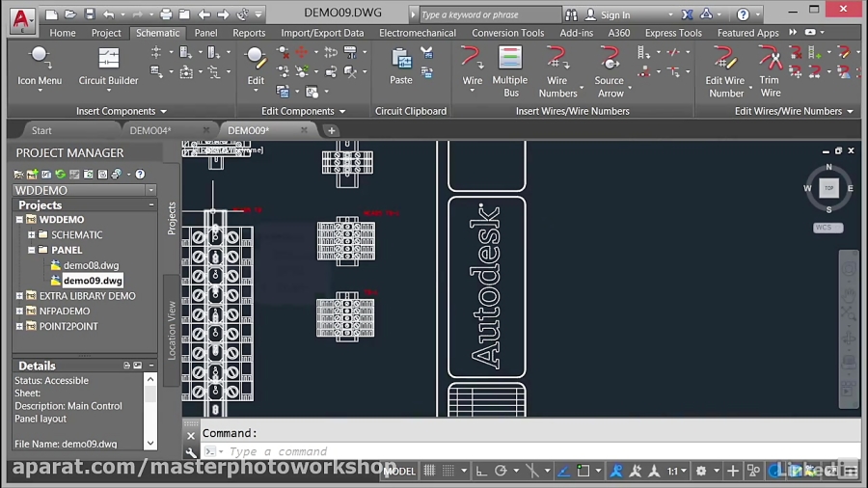868x488 pixels.
Task: Collapse the WDDEMO project node
Action: coord(19,220)
